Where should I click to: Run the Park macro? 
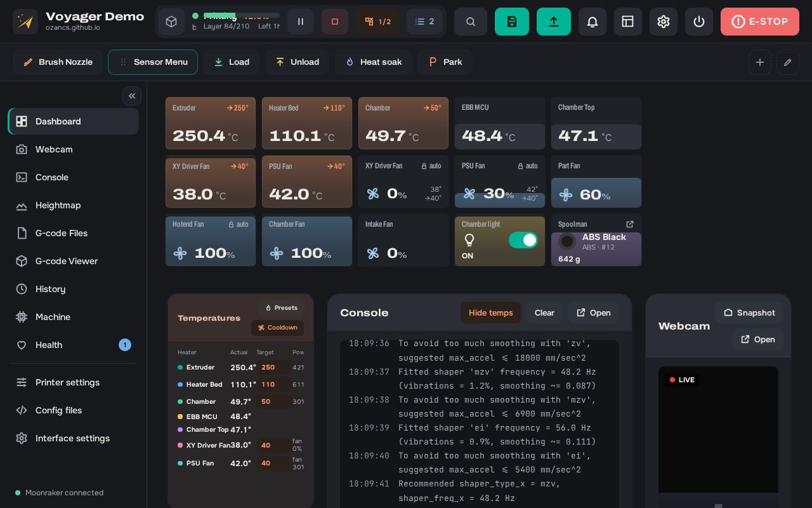pos(445,62)
